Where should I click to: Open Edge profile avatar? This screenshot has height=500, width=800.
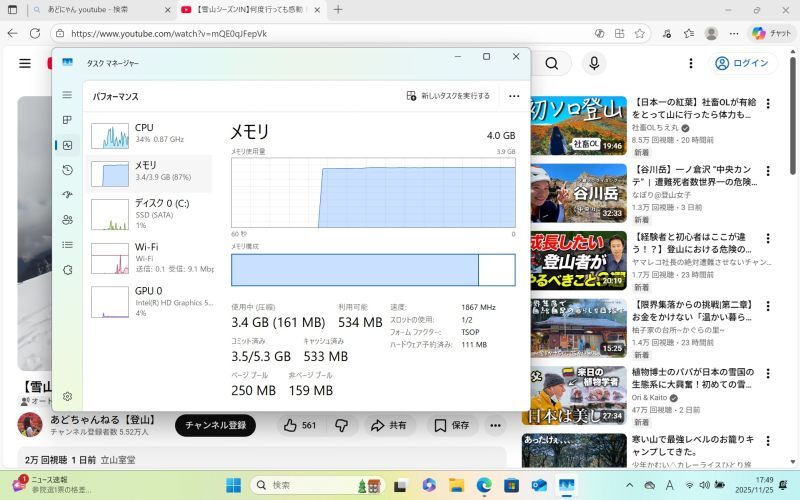tap(711, 34)
